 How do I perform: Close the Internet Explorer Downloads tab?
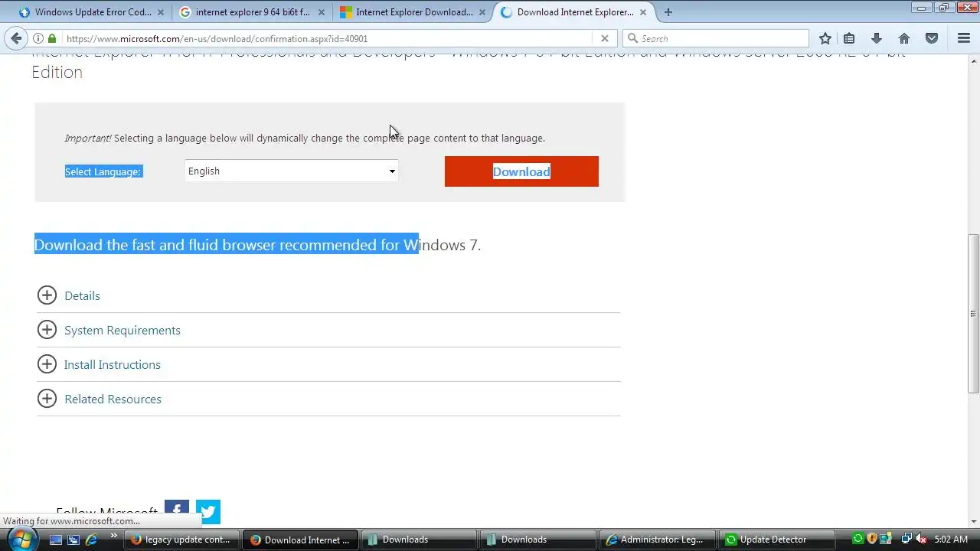(482, 12)
